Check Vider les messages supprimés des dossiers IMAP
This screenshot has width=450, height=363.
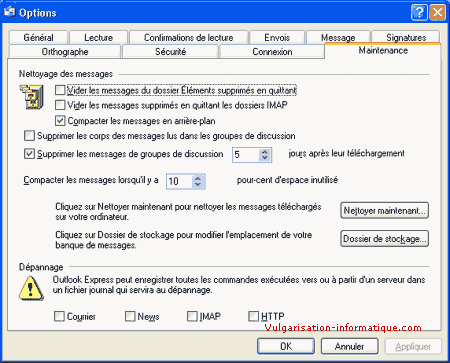60,105
